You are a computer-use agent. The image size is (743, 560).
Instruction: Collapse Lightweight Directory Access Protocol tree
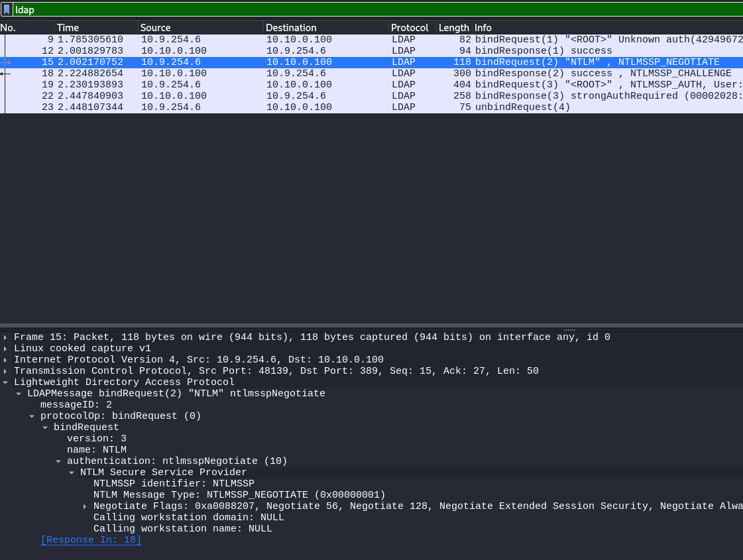pyautogui.click(x=6, y=382)
